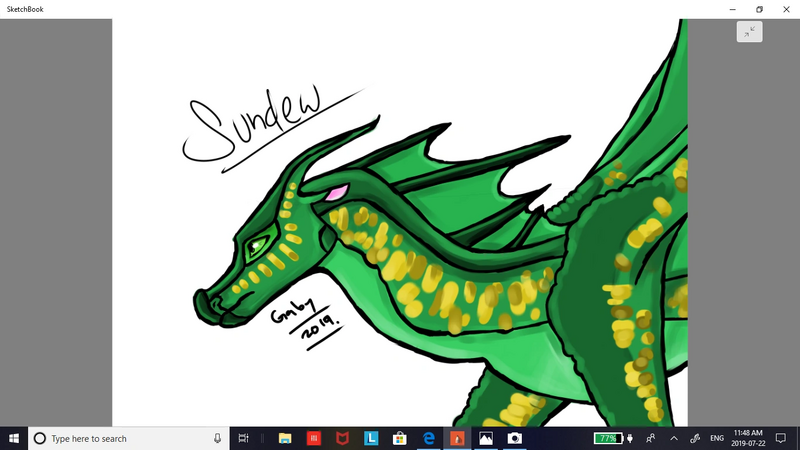Exit full-screen view with the collapse arrows button
The image size is (800, 450).
click(749, 32)
